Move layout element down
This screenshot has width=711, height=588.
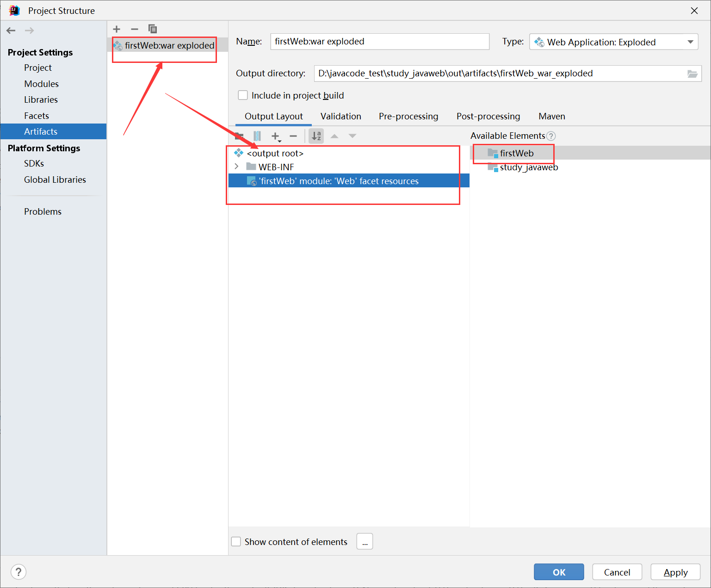coord(352,136)
